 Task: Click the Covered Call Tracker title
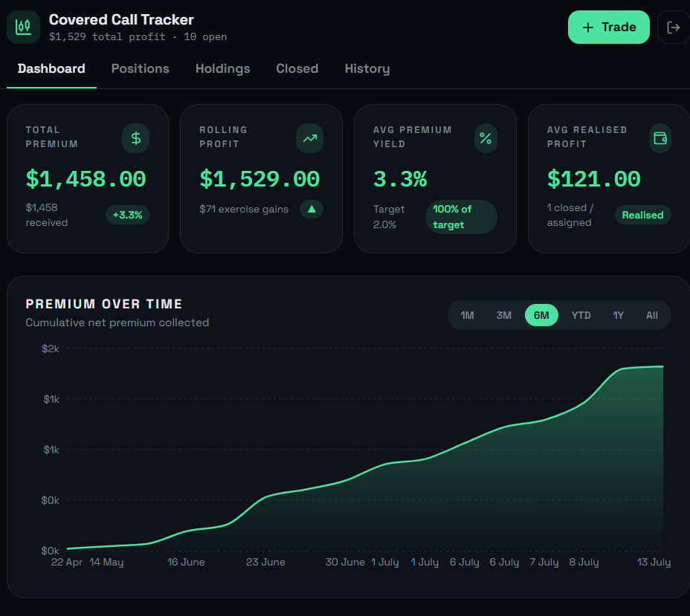121,20
